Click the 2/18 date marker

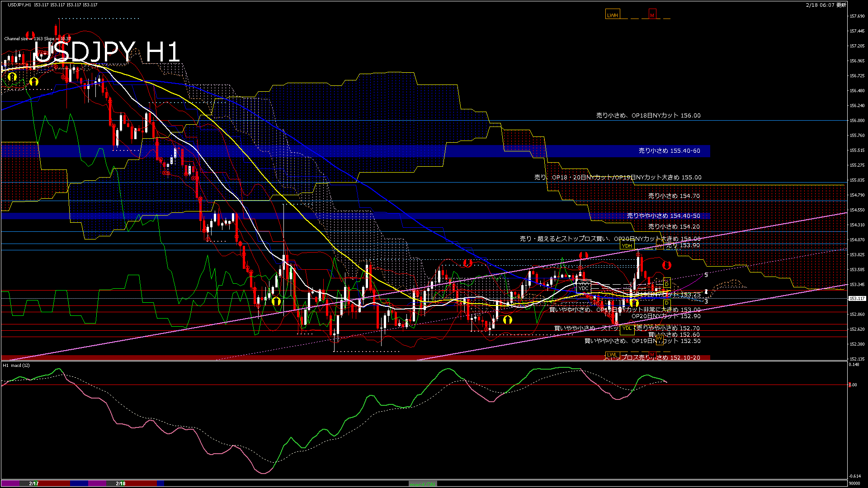[x=121, y=483]
